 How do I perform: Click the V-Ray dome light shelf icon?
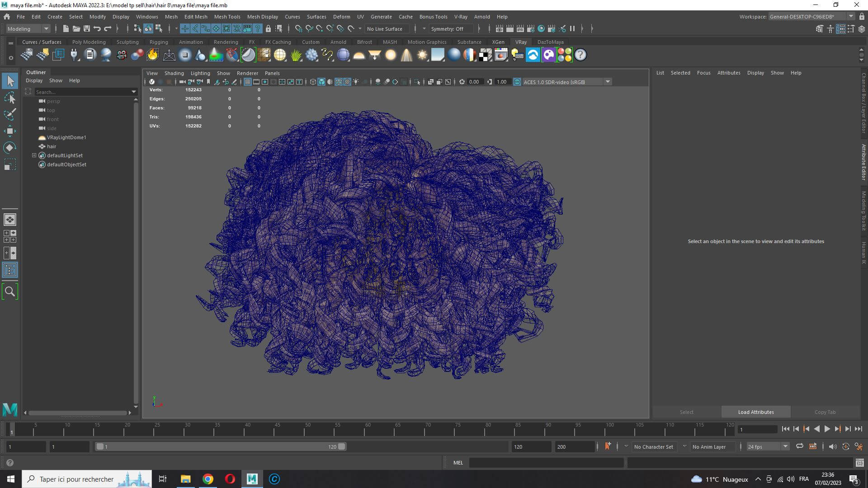359,55
